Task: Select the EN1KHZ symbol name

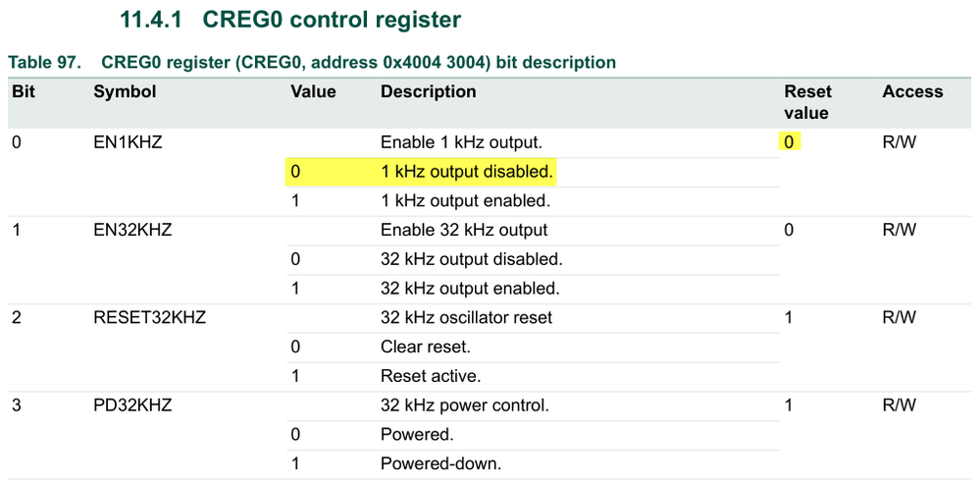Action: coord(128,142)
